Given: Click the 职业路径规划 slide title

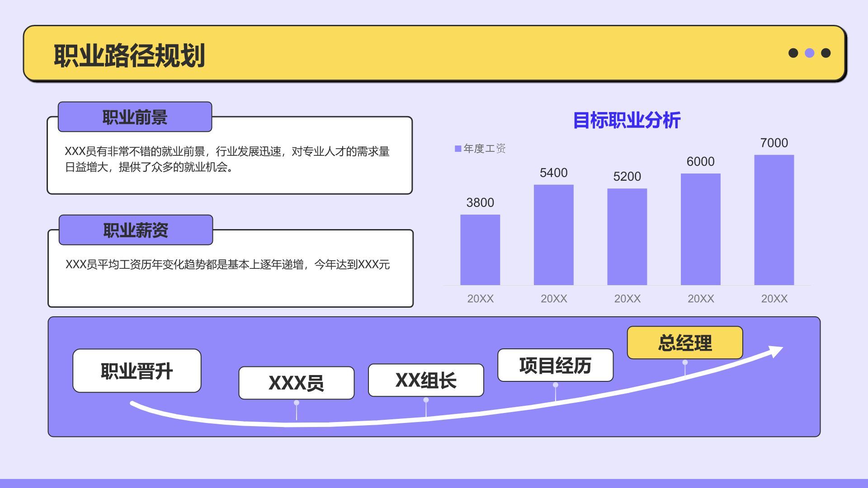Looking at the screenshot, I should [x=129, y=56].
